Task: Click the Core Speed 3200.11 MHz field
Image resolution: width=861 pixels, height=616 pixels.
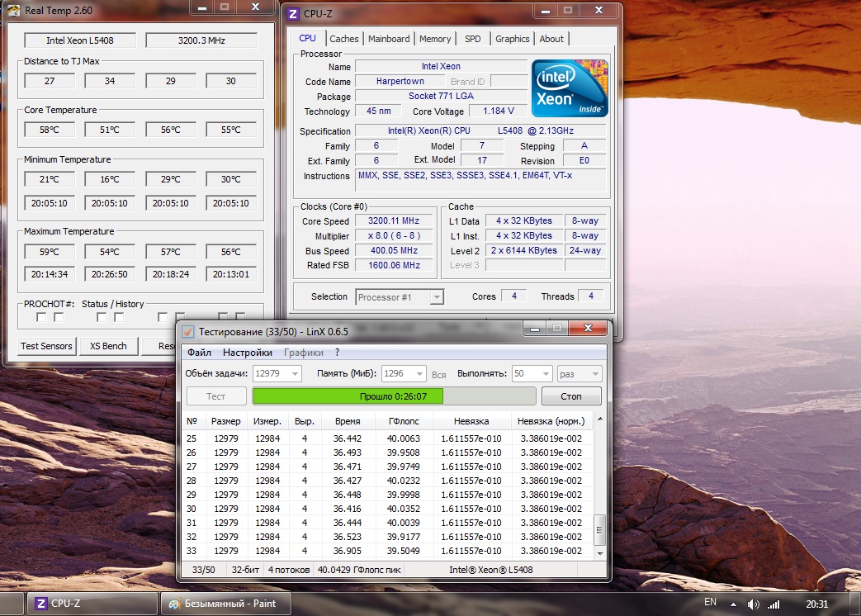Action: tap(394, 220)
